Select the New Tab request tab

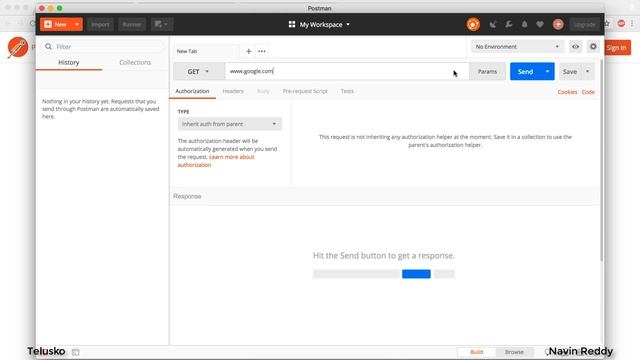(206, 51)
